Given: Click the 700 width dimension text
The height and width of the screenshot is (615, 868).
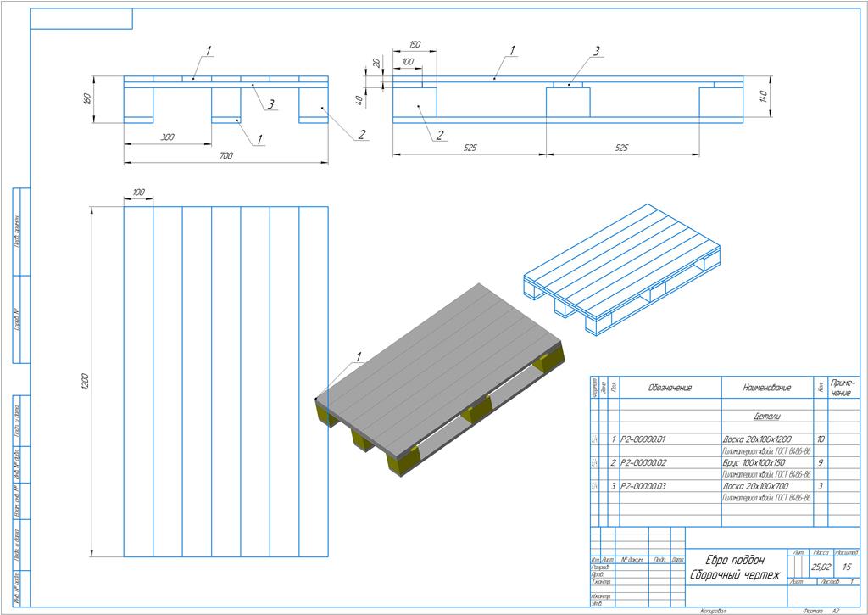Looking at the screenshot, I should point(225,156).
